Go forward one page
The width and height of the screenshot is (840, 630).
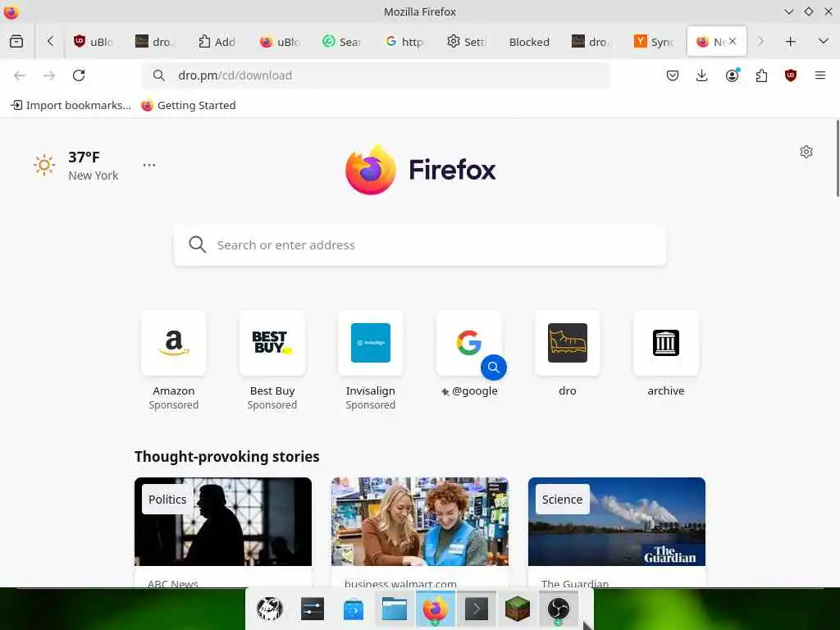click(49, 75)
